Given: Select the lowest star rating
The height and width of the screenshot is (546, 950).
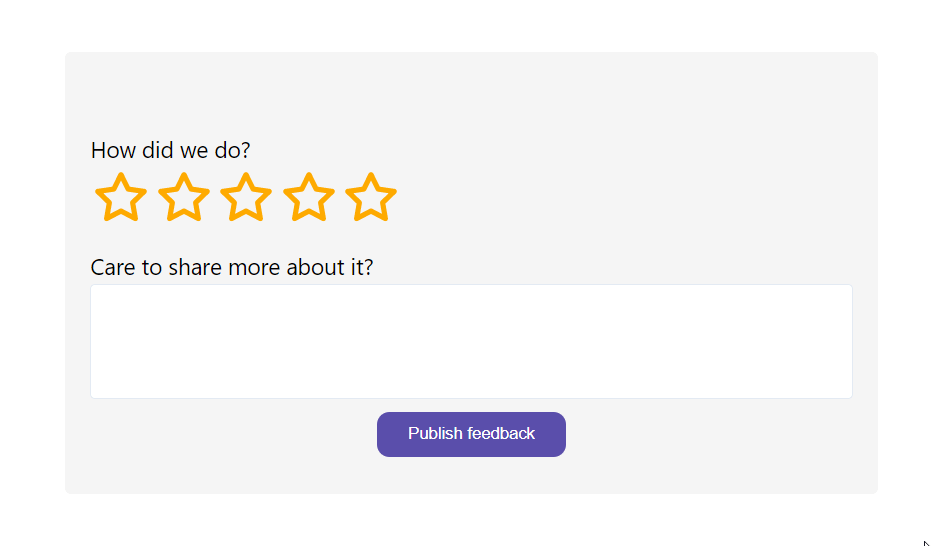Looking at the screenshot, I should (x=121, y=197).
